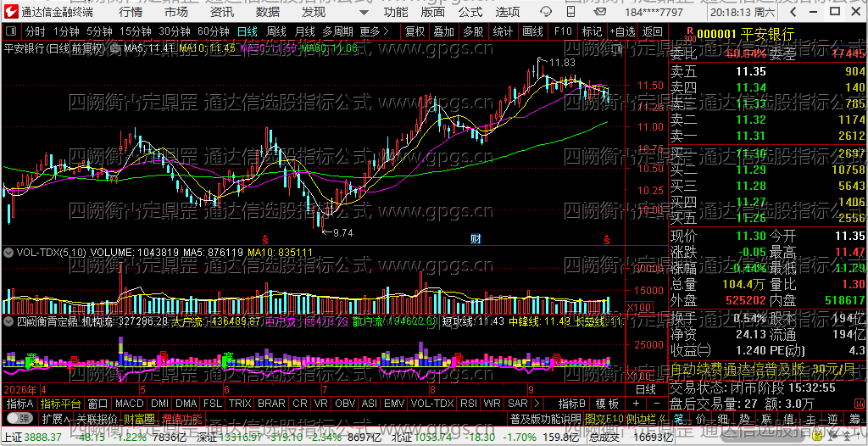Viewport: 868px width, 446px height.
Task: Select the 日线 daily period
Action: click(x=248, y=31)
